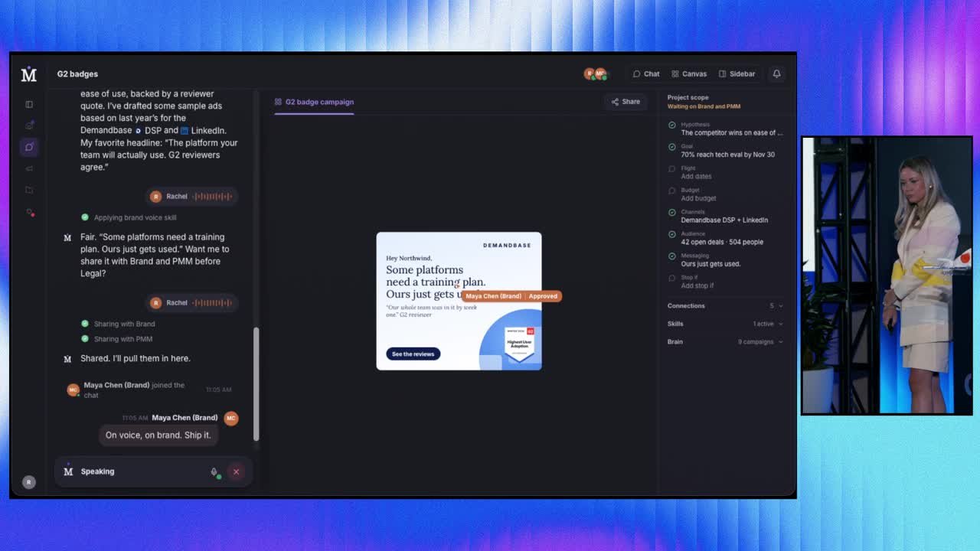Open the second left sidebar icon with purple dot
Viewport: 980px width, 551px height.
click(29, 125)
